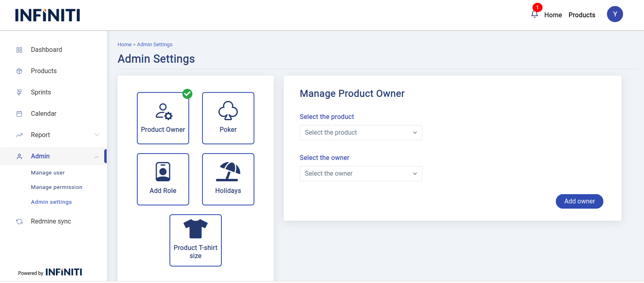This screenshot has width=644, height=283.
Task: Open Calendar from the sidebar
Action: pos(43,114)
